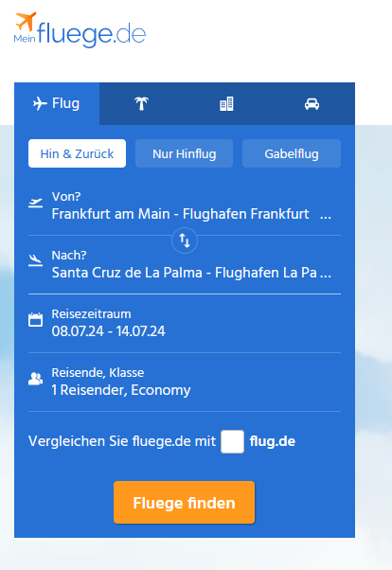Viewport: 392px width, 570px height.
Task: Select the Nur Hinflug trip type
Action: click(x=185, y=153)
